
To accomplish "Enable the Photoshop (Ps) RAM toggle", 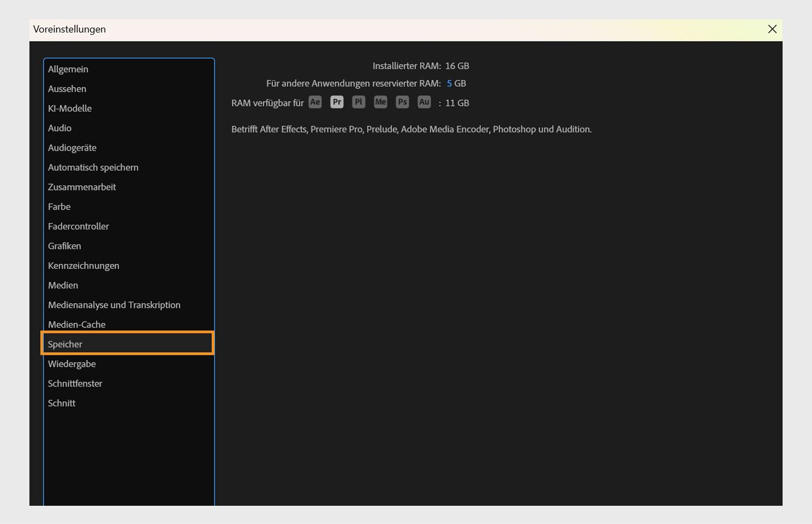I will click(x=402, y=102).
